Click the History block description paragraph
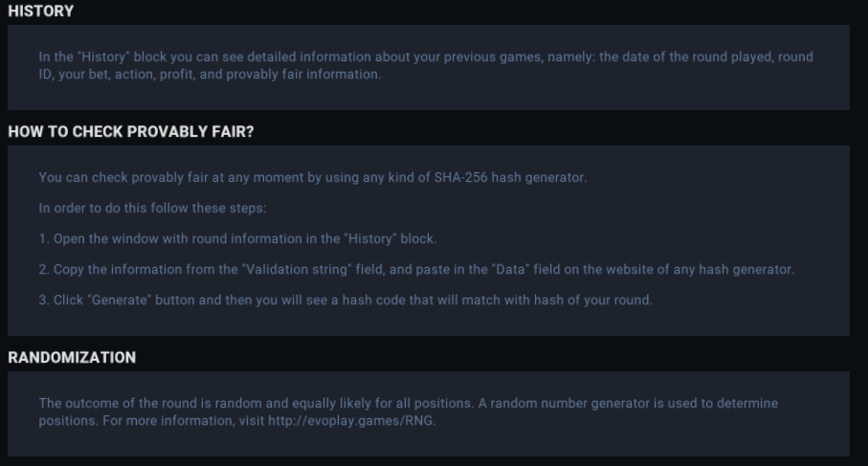This screenshot has width=868, height=466. coord(425,66)
